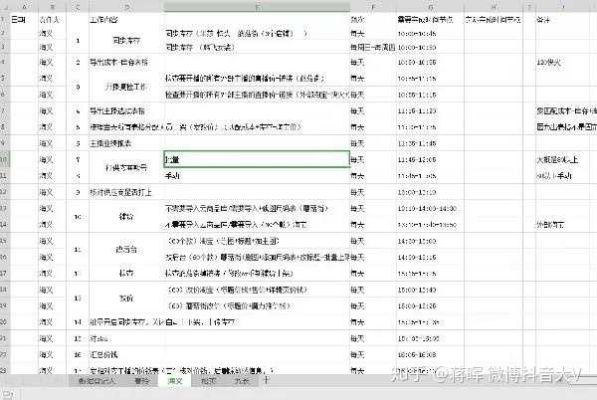Select the highlighted column E header

[257, 6]
